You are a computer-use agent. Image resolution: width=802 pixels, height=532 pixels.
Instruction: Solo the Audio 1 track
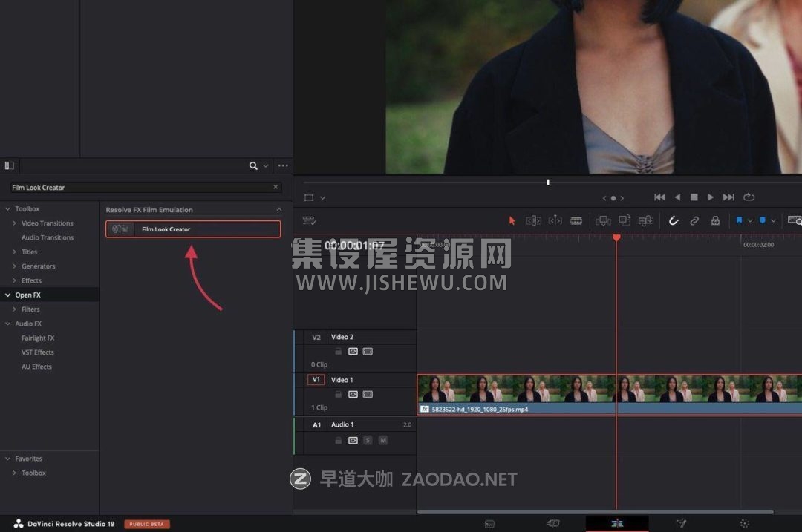click(x=368, y=440)
